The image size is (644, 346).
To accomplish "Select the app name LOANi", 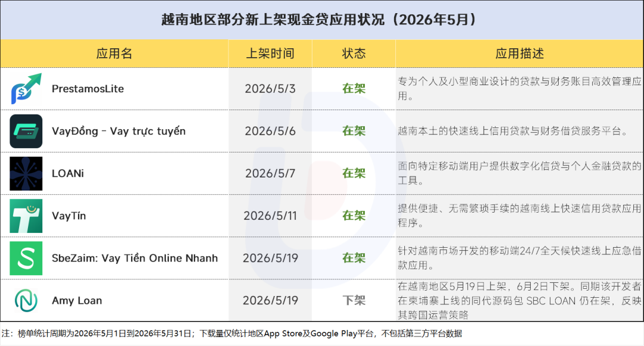I will coord(68,173).
